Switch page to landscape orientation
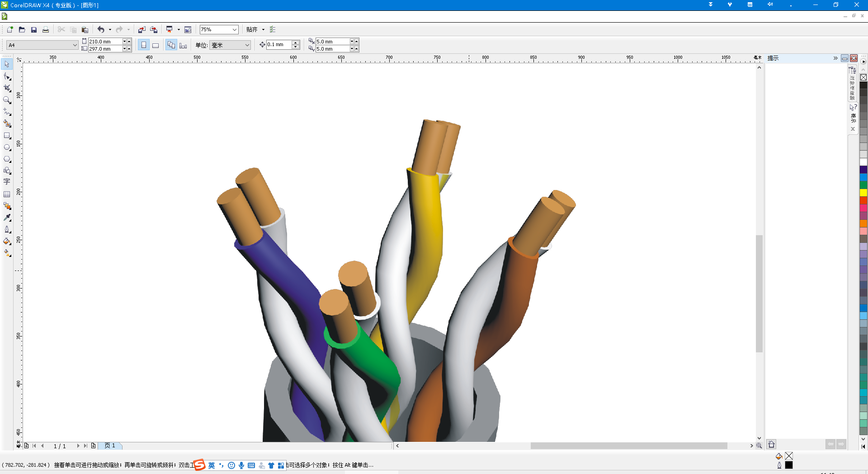The image size is (868, 474). (x=156, y=45)
